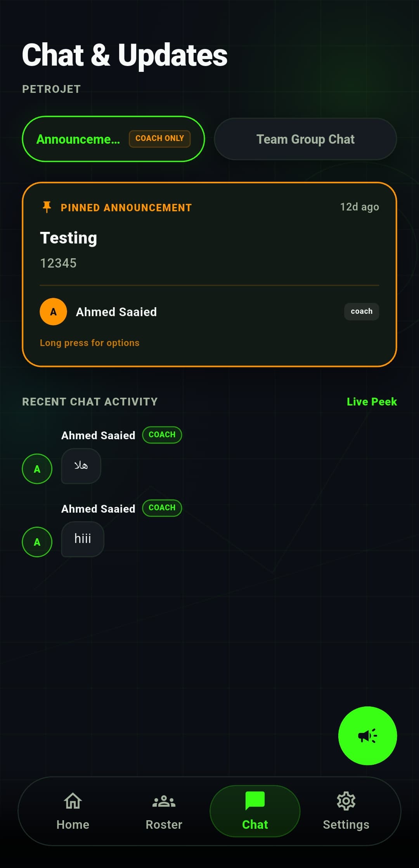Tap the second green COACH badge
The height and width of the screenshot is (868, 419).
click(x=162, y=508)
